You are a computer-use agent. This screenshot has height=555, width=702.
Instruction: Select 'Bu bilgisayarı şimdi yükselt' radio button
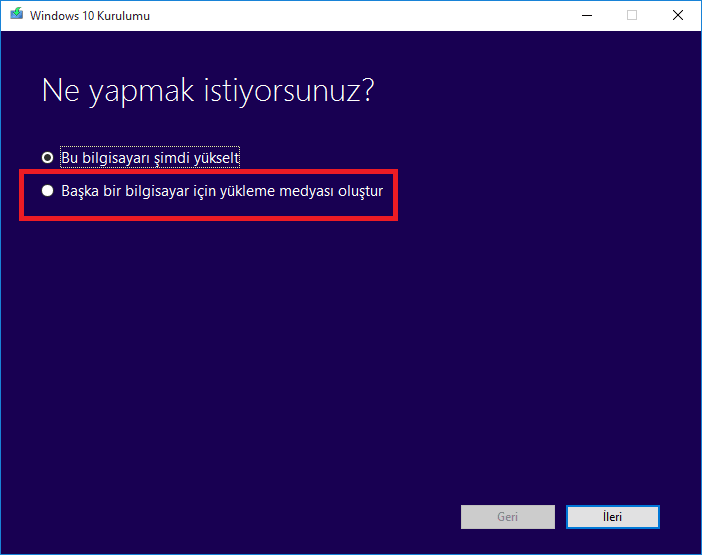click(x=47, y=158)
